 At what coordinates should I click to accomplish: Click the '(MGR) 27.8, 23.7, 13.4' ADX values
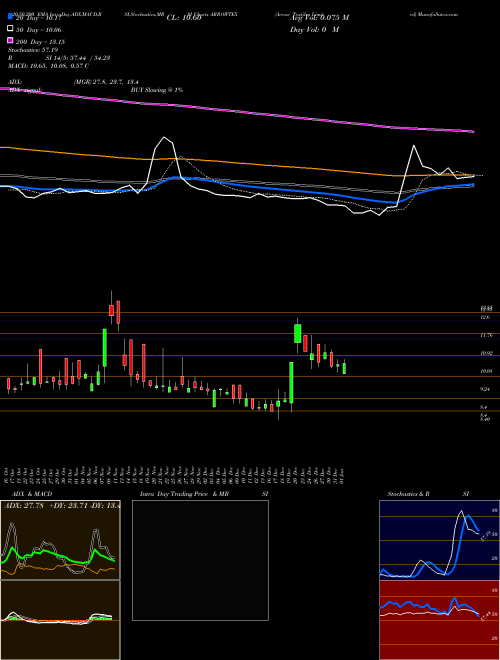click(106, 82)
